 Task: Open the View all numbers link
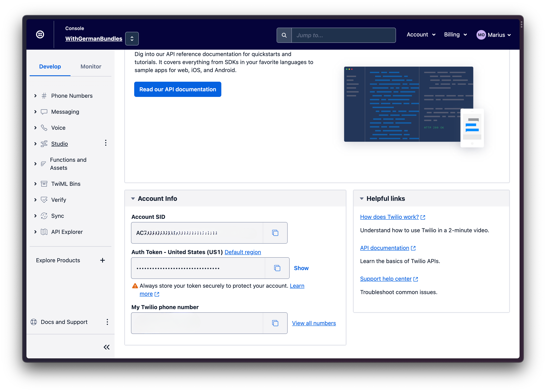(314, 323)
